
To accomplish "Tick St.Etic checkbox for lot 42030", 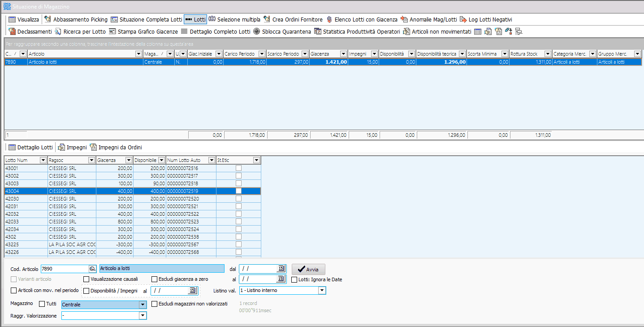I will point(238,198).
